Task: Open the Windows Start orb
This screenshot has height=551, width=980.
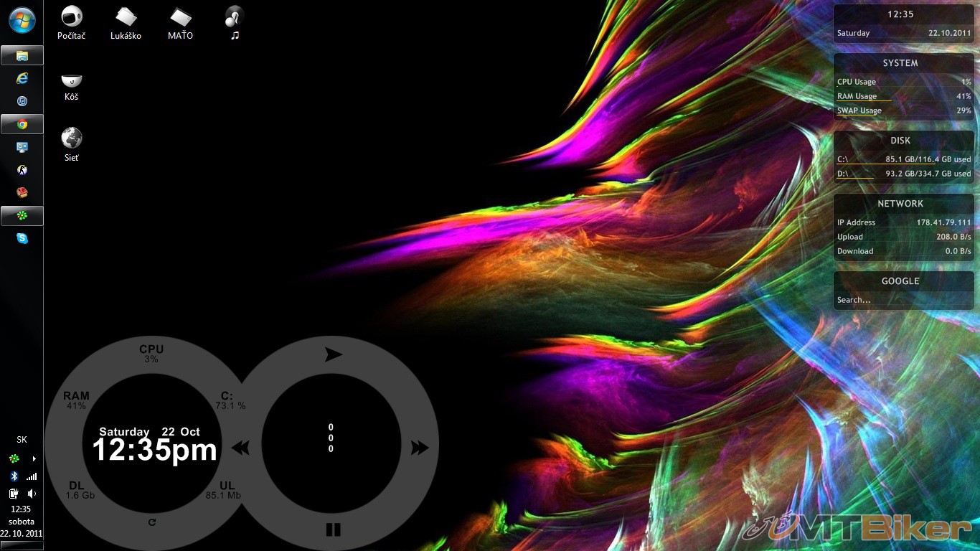Action: click(22, 19)
